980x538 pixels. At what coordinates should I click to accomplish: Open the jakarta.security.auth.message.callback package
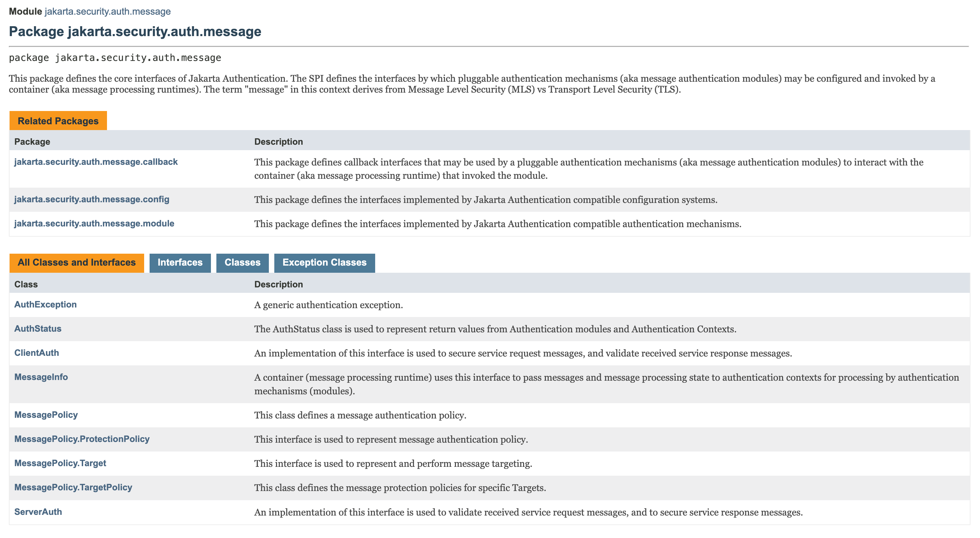pyautogui.click(x=96, y=162)
